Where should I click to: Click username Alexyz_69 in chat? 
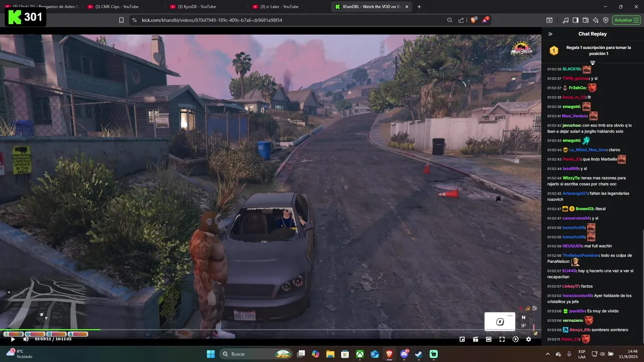579,330
